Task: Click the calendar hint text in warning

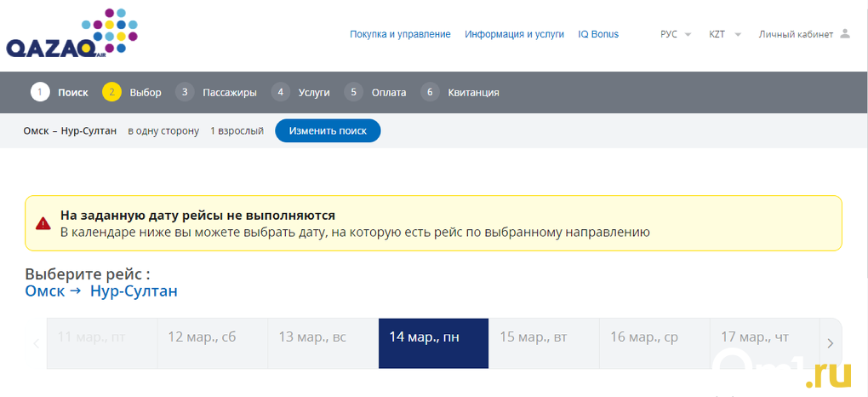Action: [355, 233]
